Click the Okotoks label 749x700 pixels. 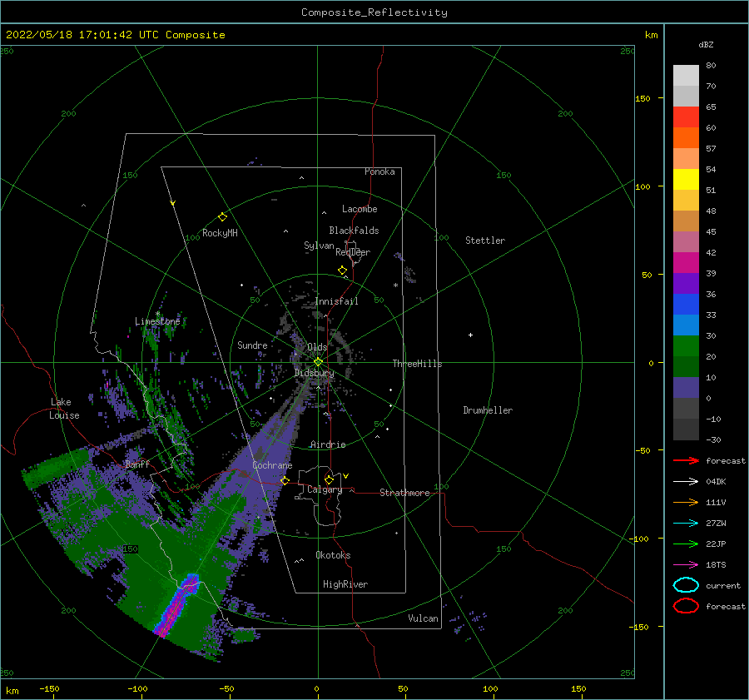[333, 555]
